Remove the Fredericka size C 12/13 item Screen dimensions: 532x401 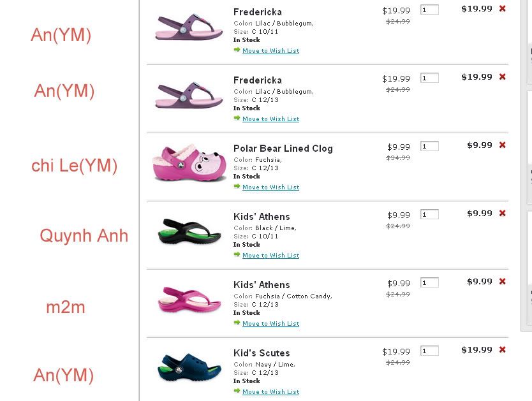(503, 77)
